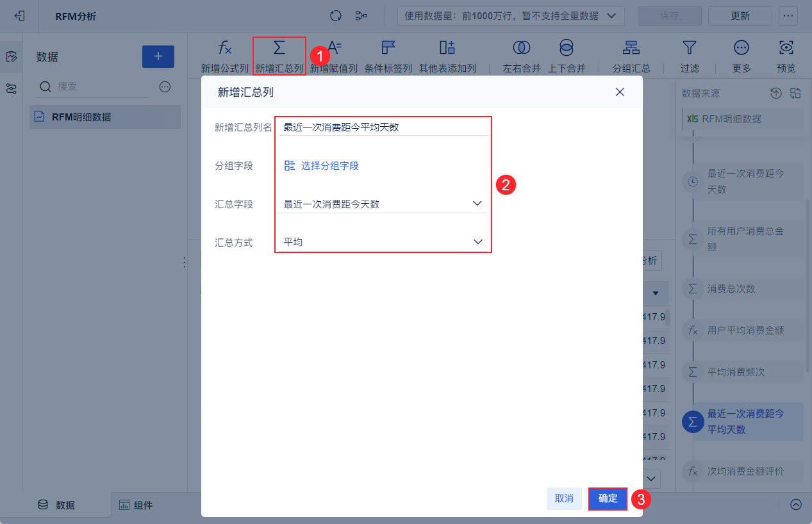The height and width of the screenshot is (524, 812).
Task: Open the relation settings sidebar icon
Action: [11, 89]
